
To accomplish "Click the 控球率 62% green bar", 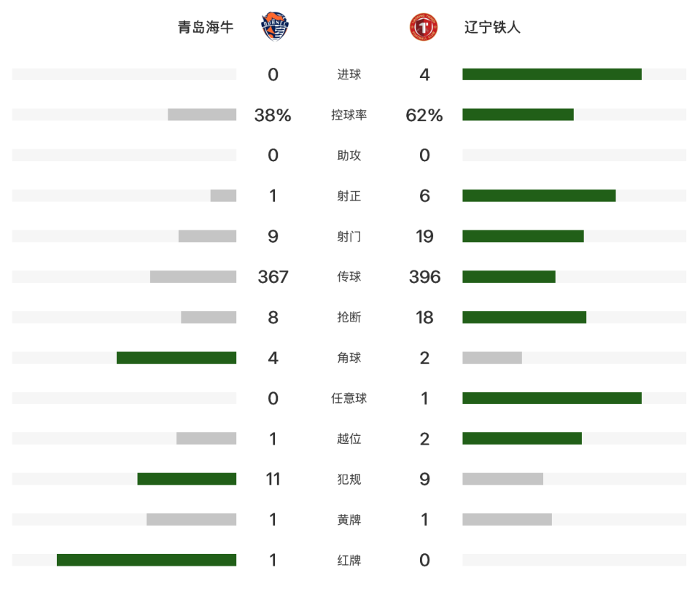I will [x=518, y=114].
